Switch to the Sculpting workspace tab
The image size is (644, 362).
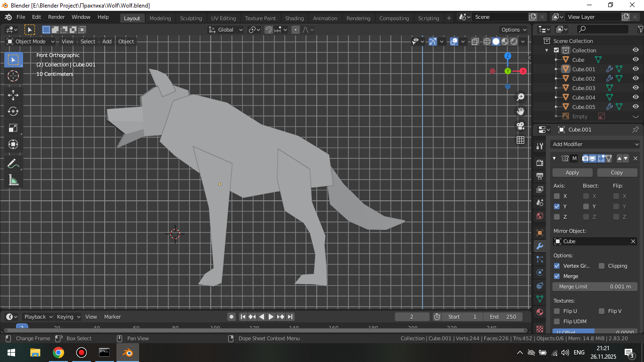191,18
